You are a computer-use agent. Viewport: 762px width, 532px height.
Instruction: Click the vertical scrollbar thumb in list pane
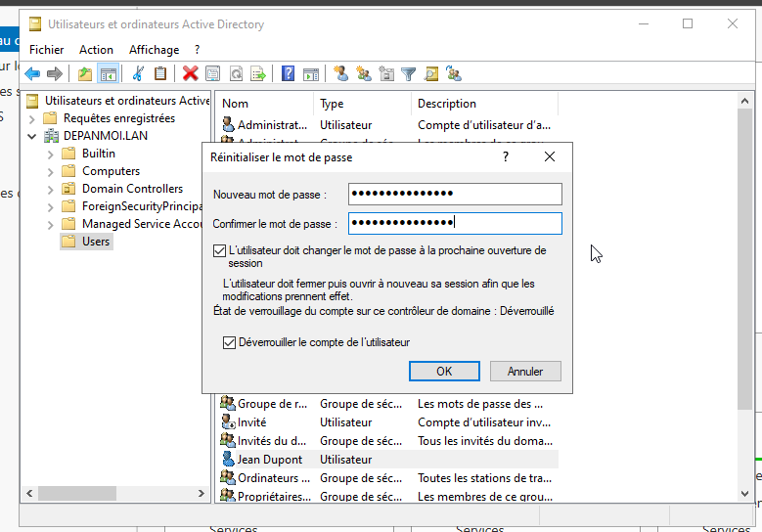coord(744,259)
